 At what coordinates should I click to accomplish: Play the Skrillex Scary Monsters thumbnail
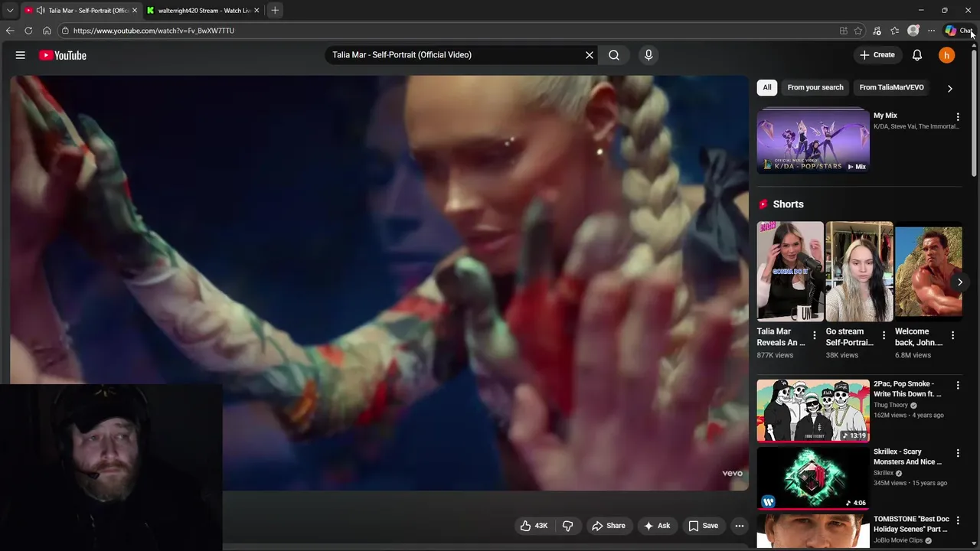[813, 478]
